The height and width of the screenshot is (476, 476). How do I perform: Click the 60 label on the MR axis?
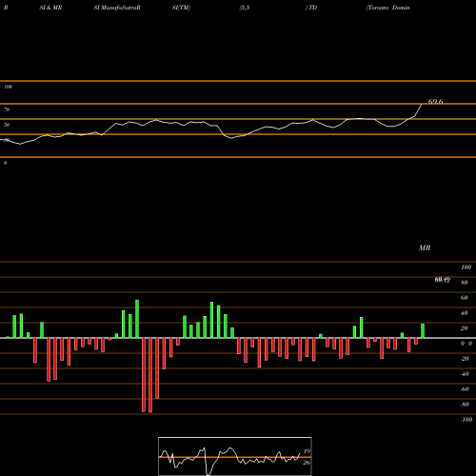465,298
